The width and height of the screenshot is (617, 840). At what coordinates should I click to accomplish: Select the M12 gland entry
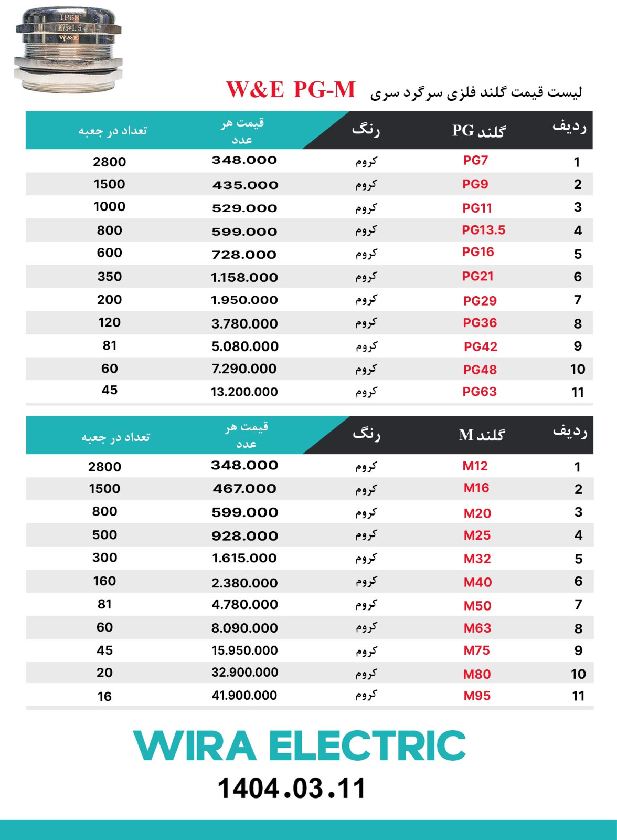click(475, 466)
